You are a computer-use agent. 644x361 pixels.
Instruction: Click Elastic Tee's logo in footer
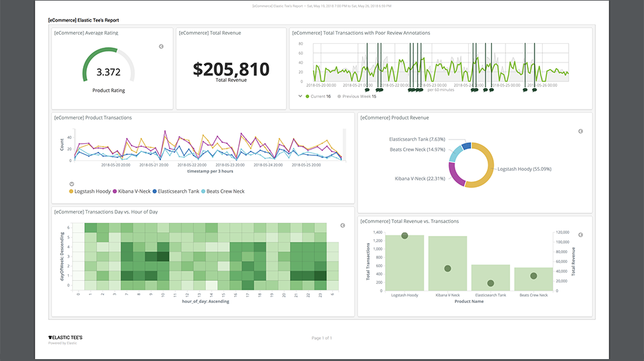click(65, 338)
